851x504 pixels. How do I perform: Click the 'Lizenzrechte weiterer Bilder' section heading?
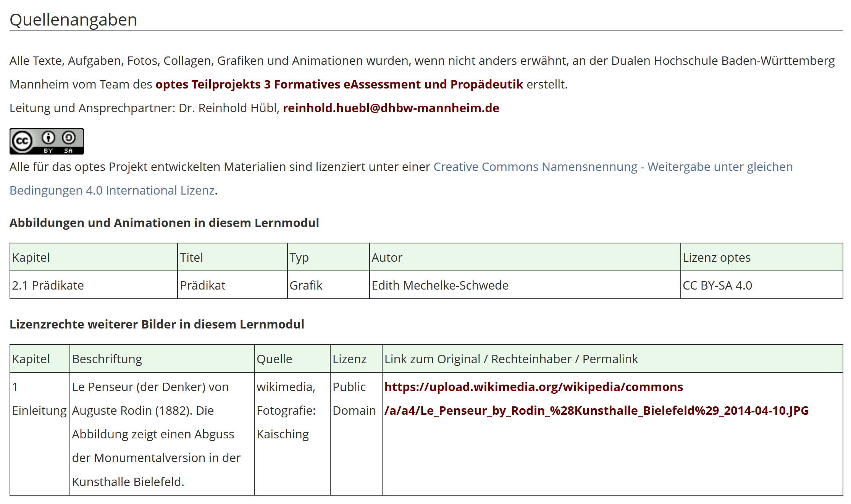pyautogui.click(x=157, y=324)
